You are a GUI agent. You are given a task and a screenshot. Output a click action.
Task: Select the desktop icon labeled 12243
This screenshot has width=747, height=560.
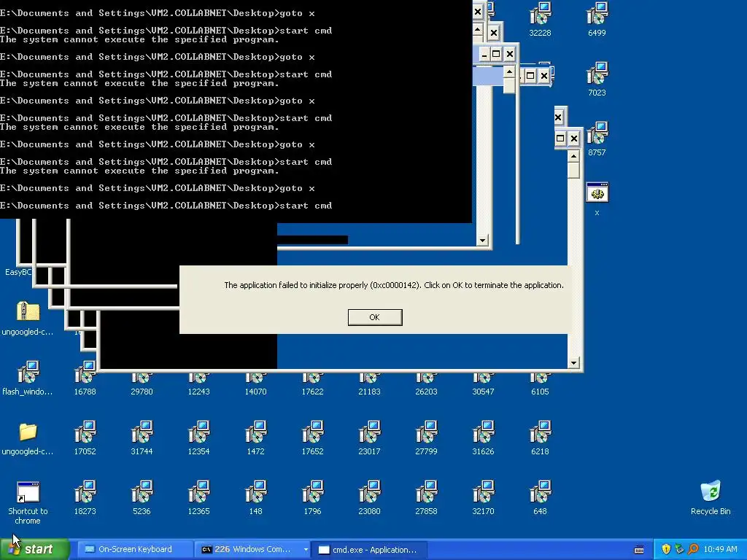click(198, 384)
